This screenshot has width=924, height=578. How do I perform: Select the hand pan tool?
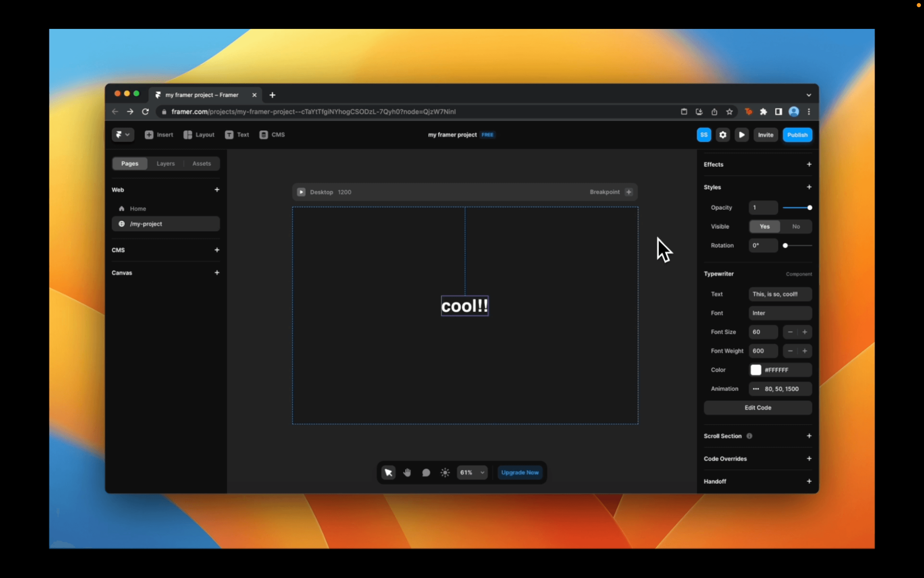point(407,472)
